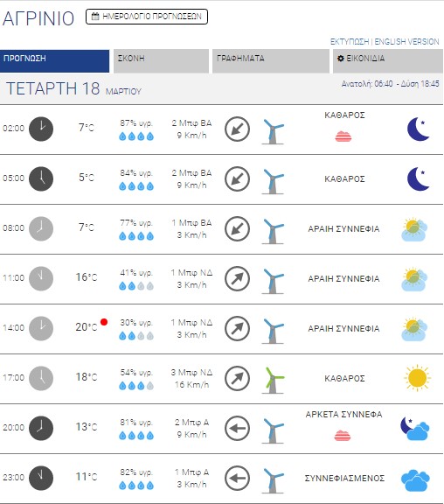Click the humidity droplets at 14:00
444x504 pixels.
pyautogui.click(x=136, y=336)
